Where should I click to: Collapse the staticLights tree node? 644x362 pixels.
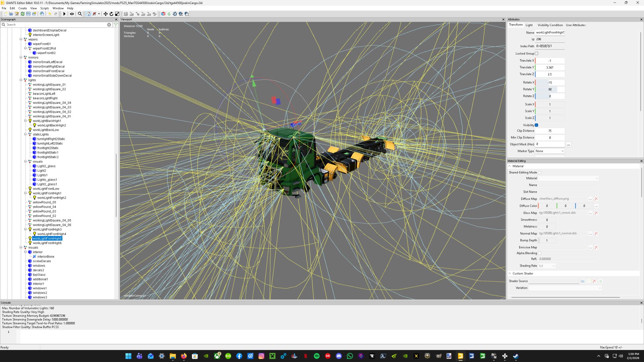[x=25, y=134]
